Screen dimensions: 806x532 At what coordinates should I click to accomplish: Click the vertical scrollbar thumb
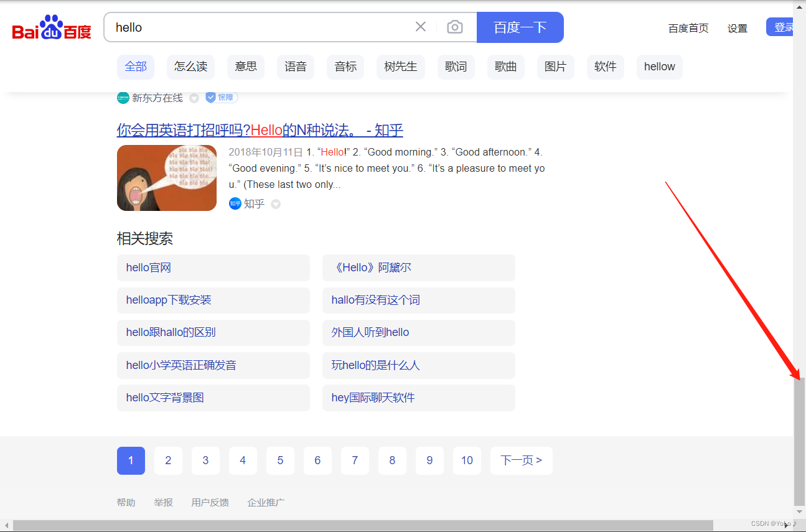pos(799,441)
